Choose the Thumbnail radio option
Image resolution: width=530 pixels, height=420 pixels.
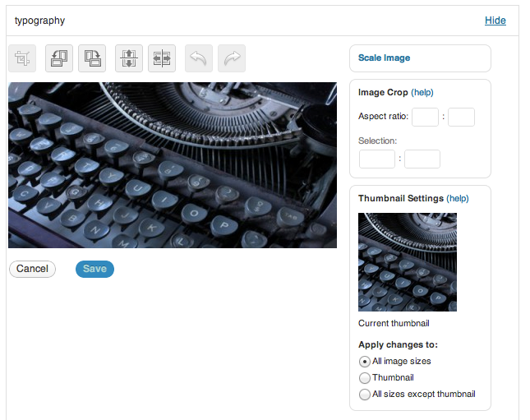point(364,378)
